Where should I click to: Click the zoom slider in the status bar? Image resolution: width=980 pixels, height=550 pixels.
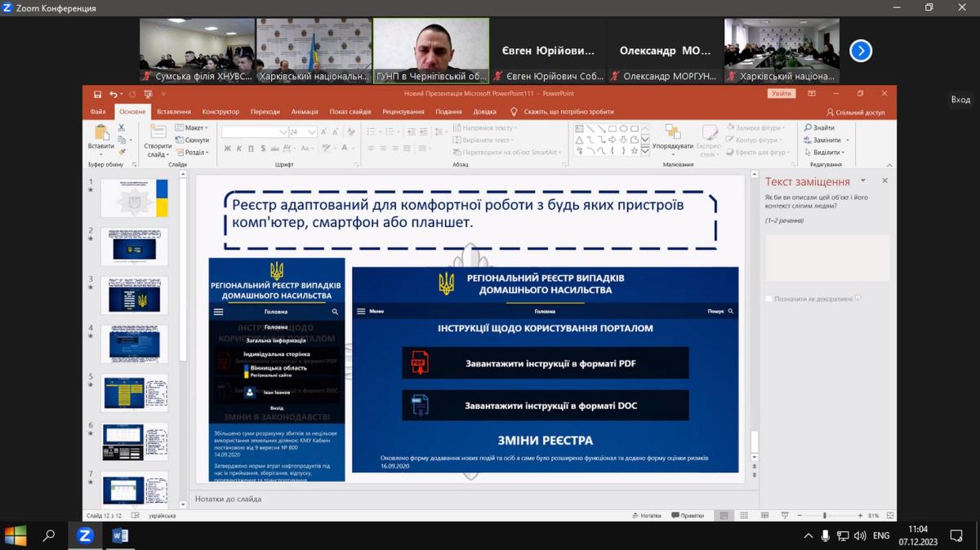pyautogui.click(x=824, y=516)
